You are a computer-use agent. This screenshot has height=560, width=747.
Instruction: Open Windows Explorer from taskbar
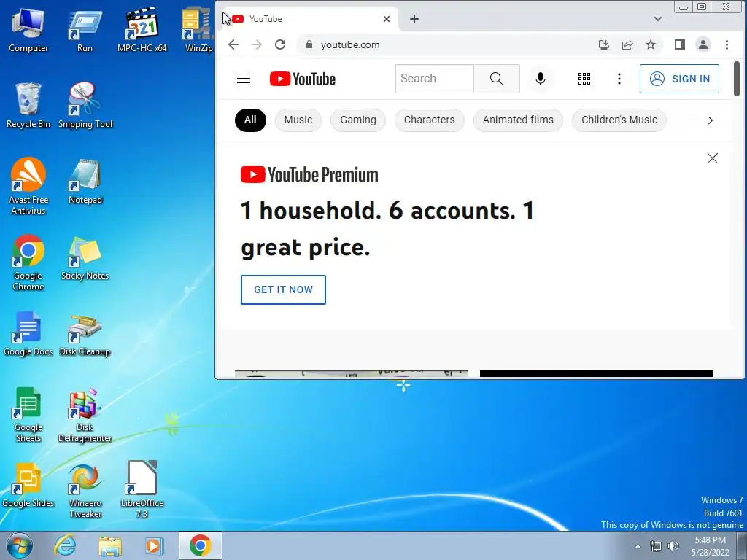[109, 545]
